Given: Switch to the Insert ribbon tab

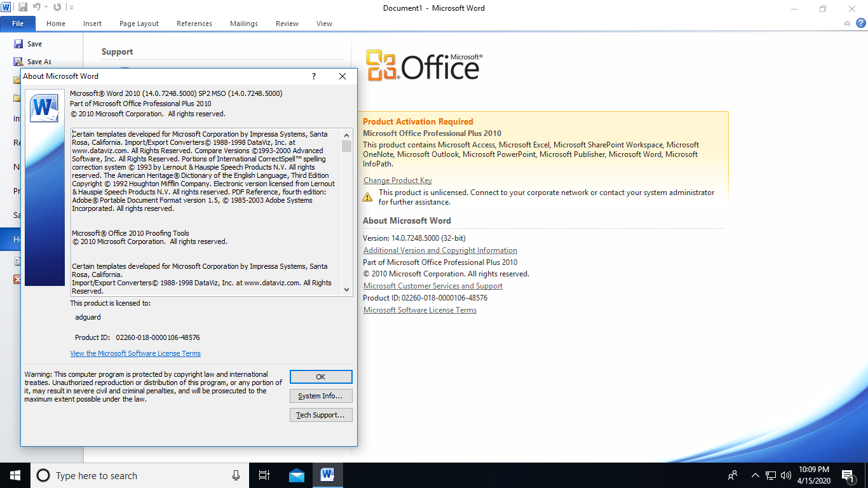Looking at the screenshot, I should (x=92, y=24).
